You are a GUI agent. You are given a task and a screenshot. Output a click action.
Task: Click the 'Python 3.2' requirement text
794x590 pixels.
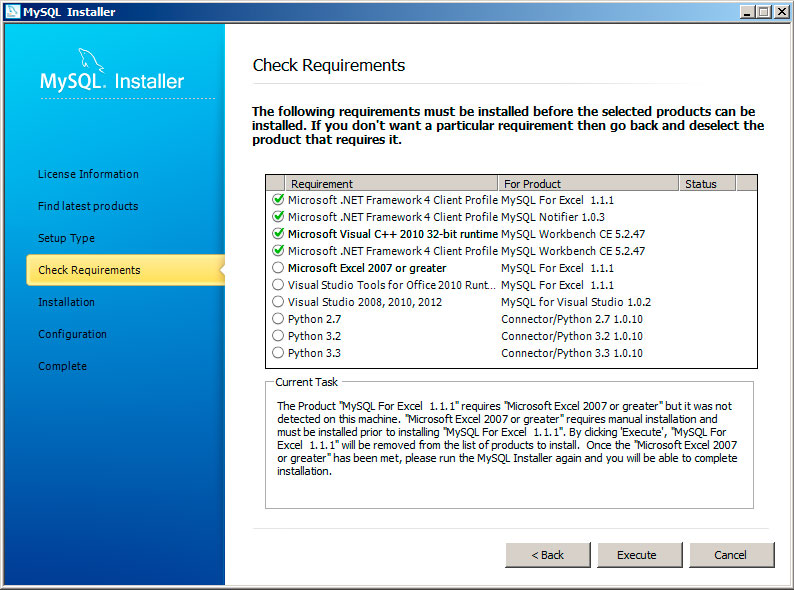[x=314, y=336]
